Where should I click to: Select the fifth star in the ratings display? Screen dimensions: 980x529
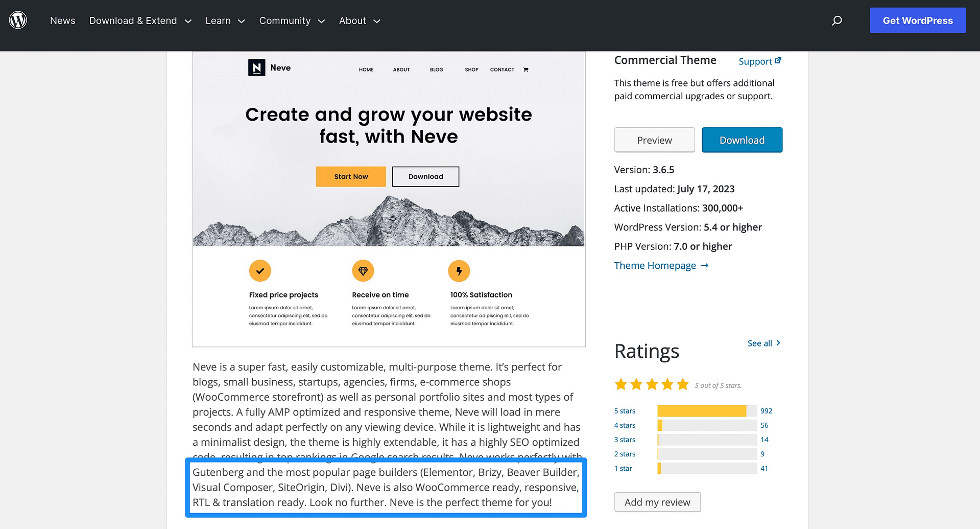click(682, 384)
